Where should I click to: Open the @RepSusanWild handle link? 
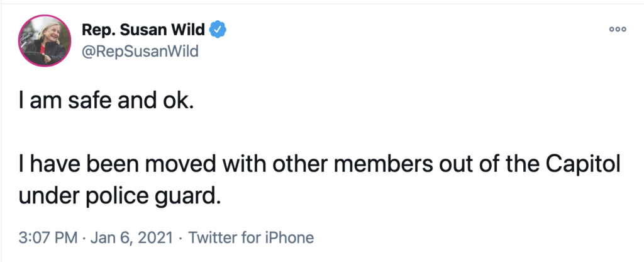pyautogui.click(x=140, y=51)
